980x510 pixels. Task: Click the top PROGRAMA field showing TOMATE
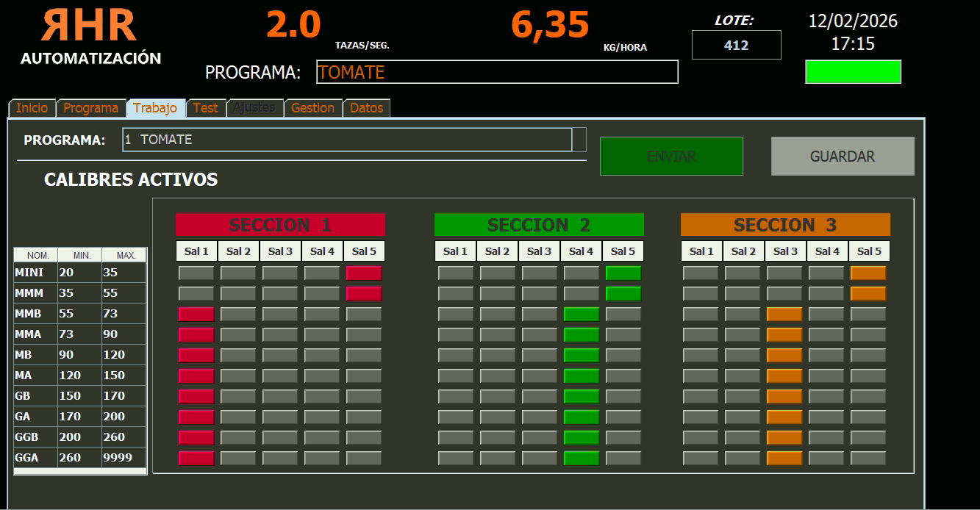click(x=497, y=72)
